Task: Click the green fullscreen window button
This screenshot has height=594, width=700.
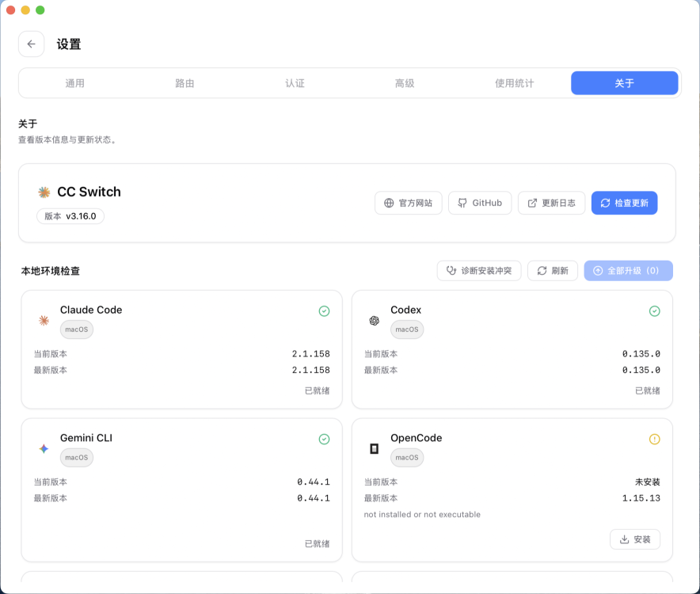Action: click(x=40, y=10)
